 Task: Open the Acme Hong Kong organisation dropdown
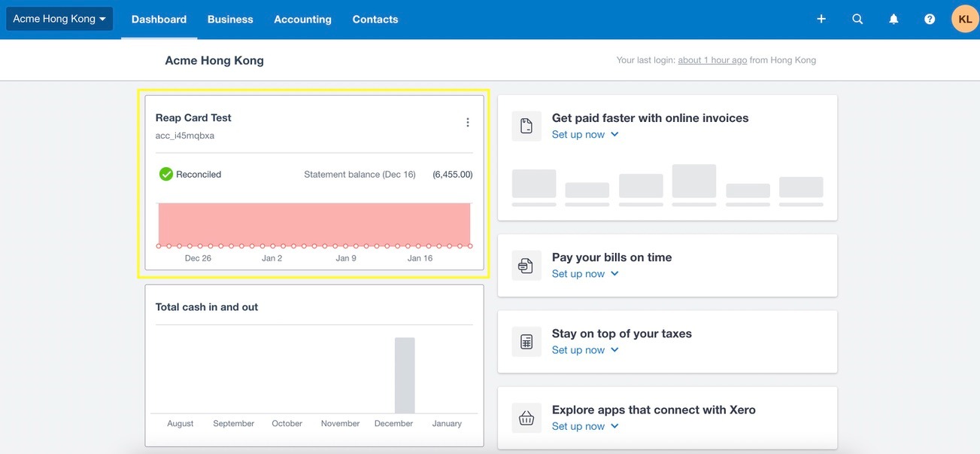59,19
